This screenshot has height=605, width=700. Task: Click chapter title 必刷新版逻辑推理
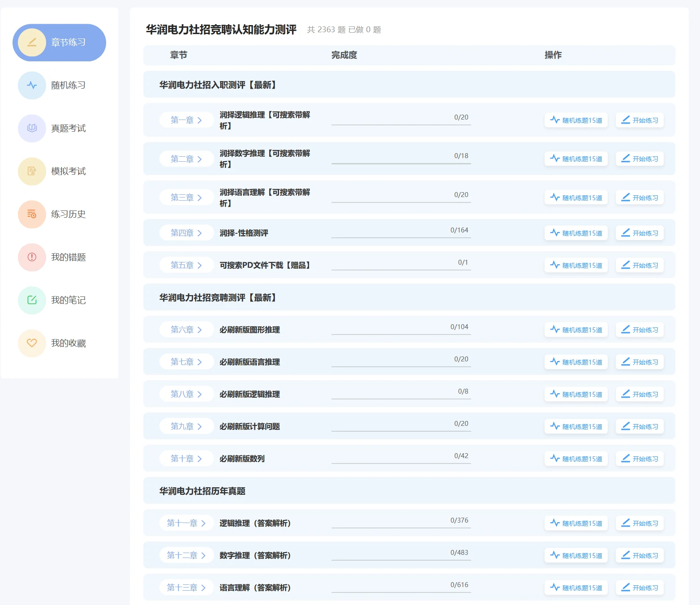249,394
